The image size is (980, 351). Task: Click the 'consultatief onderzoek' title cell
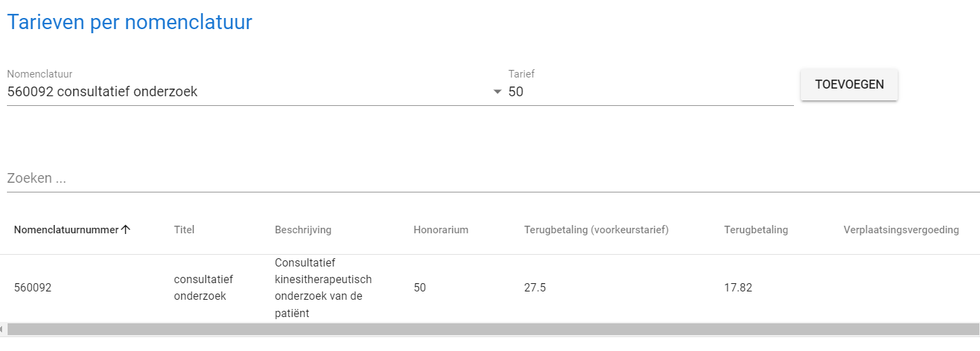203,288
